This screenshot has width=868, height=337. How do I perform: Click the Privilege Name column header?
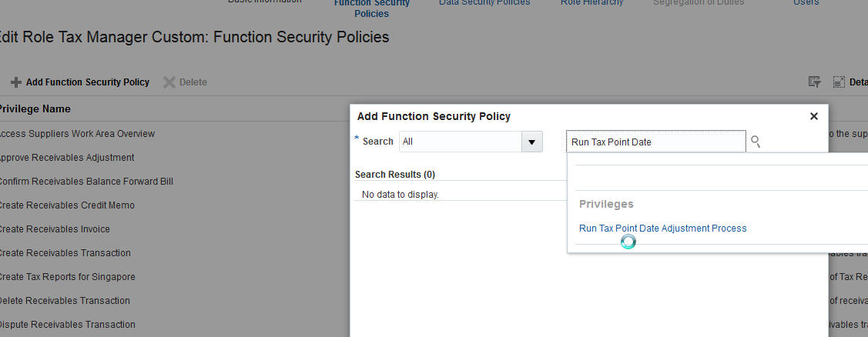(x=35, y=109)
